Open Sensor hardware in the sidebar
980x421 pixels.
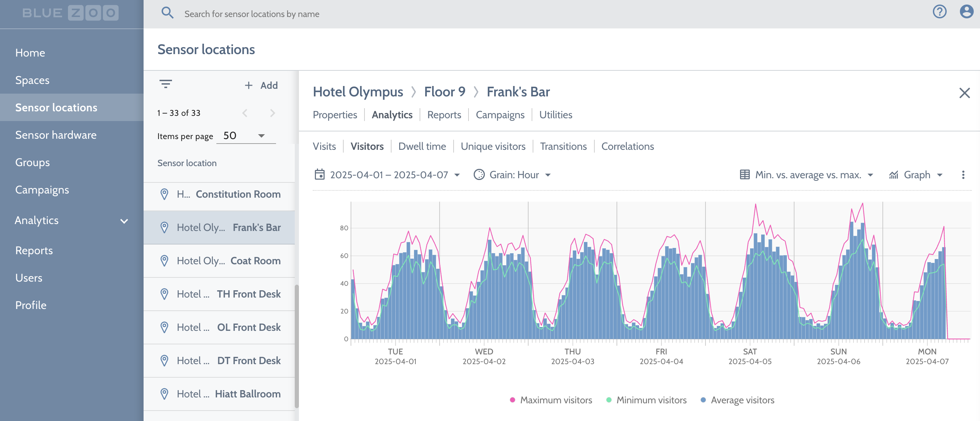[56, 135]
